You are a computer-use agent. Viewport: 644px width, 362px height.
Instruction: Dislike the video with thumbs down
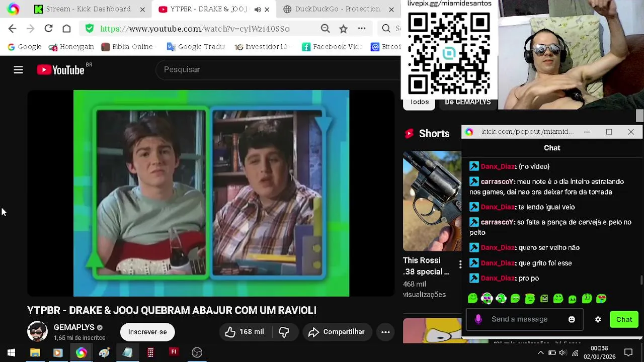(x=284, y=332)
